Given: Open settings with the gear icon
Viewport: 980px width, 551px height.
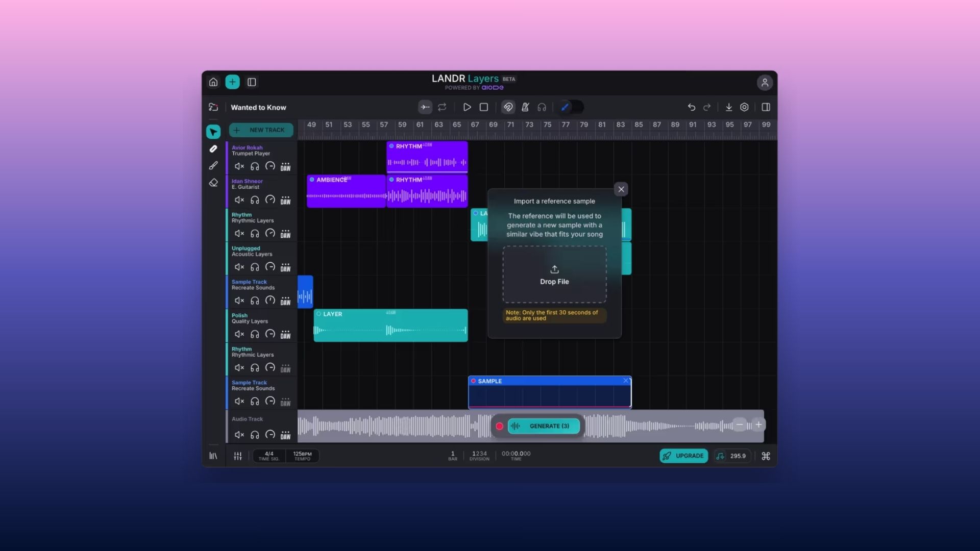Looking at the screenshot, I should point(744,107).
